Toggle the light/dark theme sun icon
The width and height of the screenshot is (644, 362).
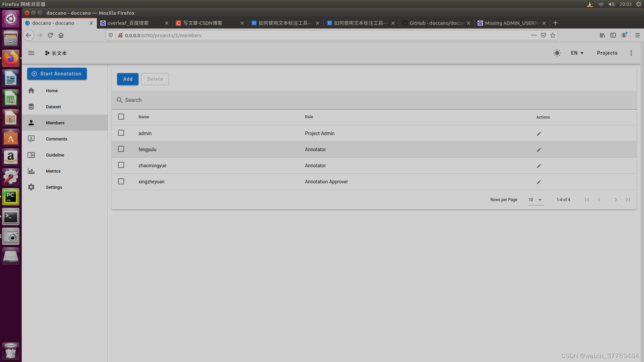tap(557, 53)
